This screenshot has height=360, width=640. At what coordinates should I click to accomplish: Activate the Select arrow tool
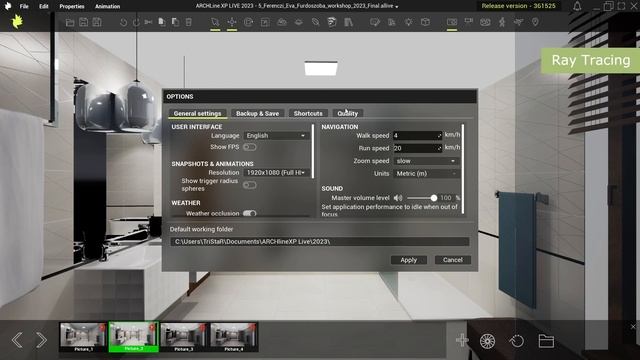click(215, 22)
